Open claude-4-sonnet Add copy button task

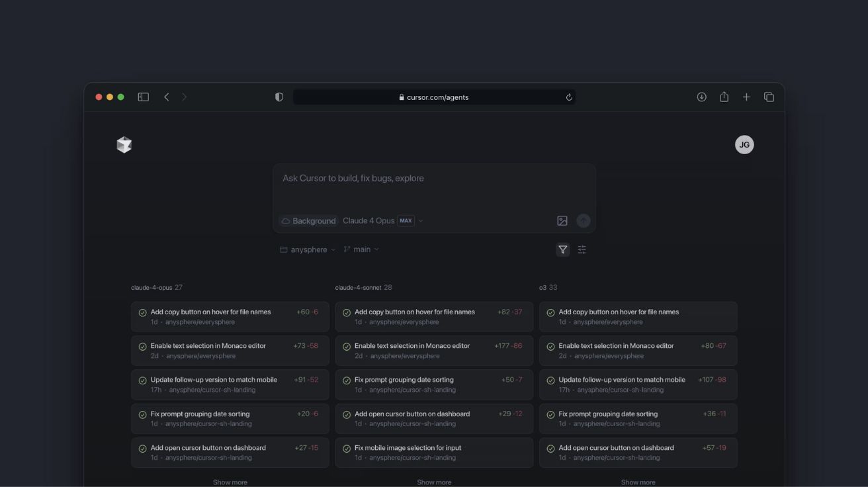pyautogui.click(x=434, y=317)
